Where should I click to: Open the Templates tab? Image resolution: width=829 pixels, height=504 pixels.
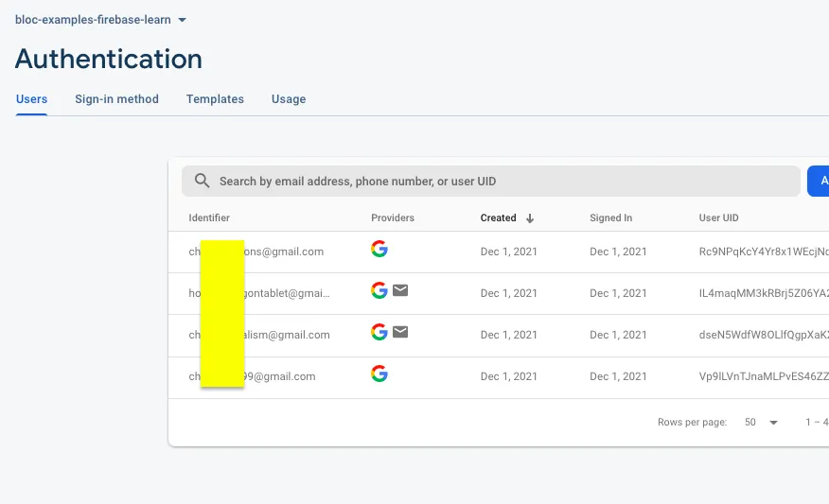coord(215,99)
